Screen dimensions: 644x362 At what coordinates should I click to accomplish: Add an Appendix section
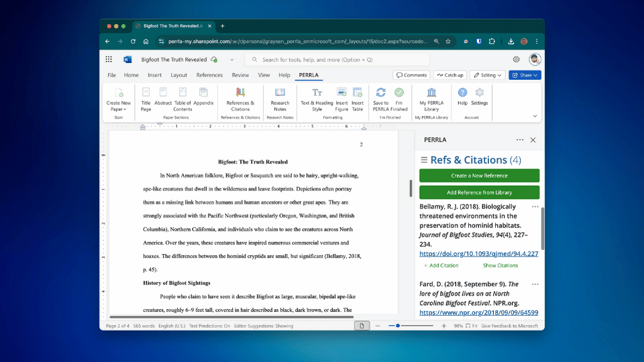(x=203, y=97)
